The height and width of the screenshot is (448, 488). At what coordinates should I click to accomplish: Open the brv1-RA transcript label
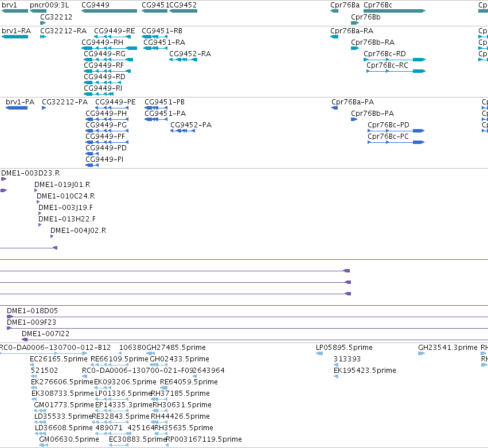point(16,31)
